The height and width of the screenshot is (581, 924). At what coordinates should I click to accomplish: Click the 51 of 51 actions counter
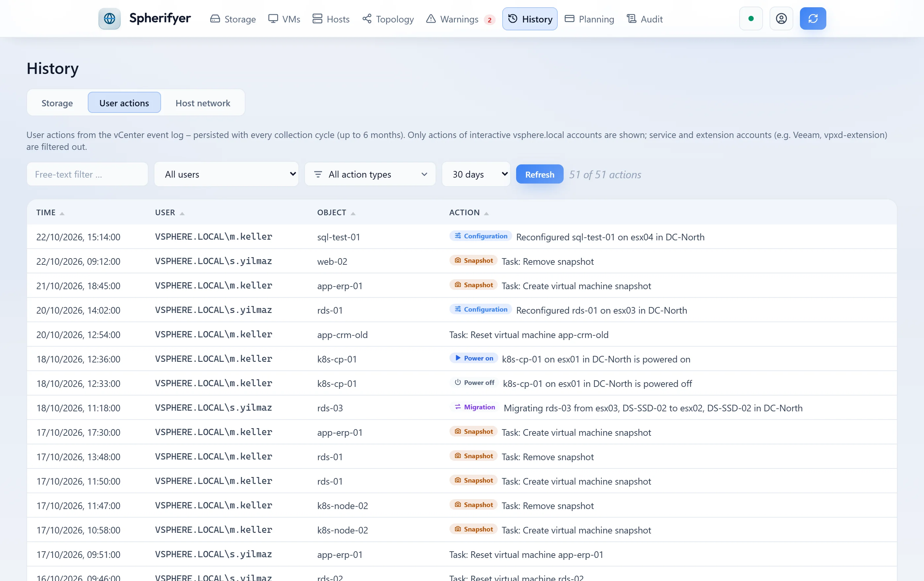(605, 175)
